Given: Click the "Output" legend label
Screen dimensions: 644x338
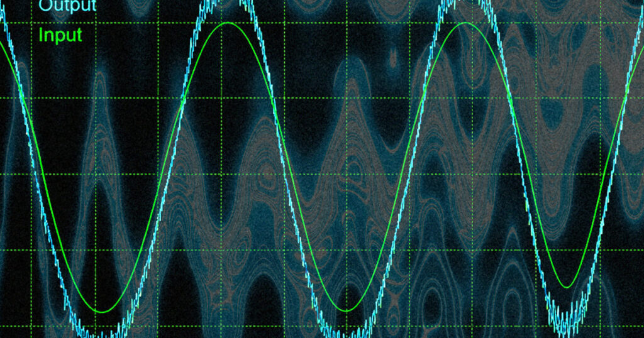Looking at the screenshot, I should point(68,6).
